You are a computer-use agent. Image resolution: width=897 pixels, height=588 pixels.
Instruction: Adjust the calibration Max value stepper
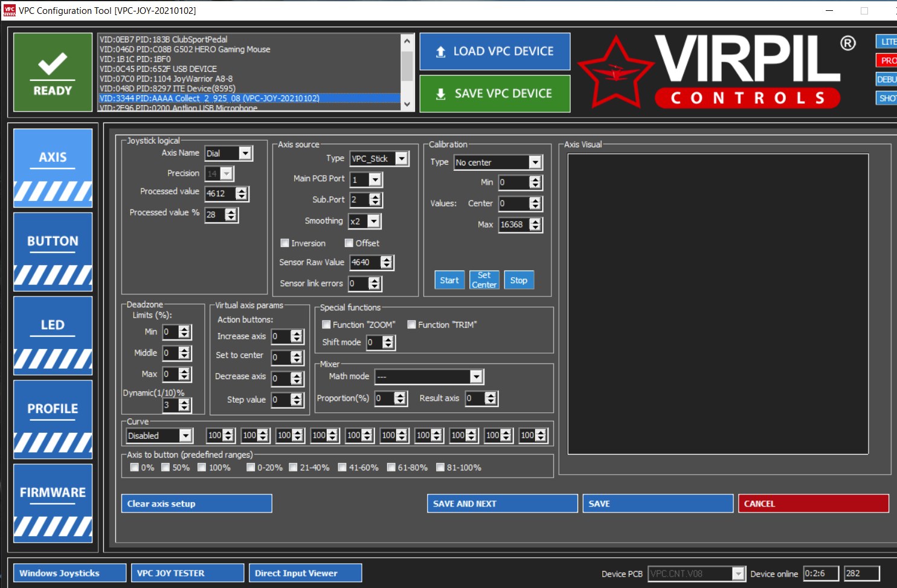535,225
